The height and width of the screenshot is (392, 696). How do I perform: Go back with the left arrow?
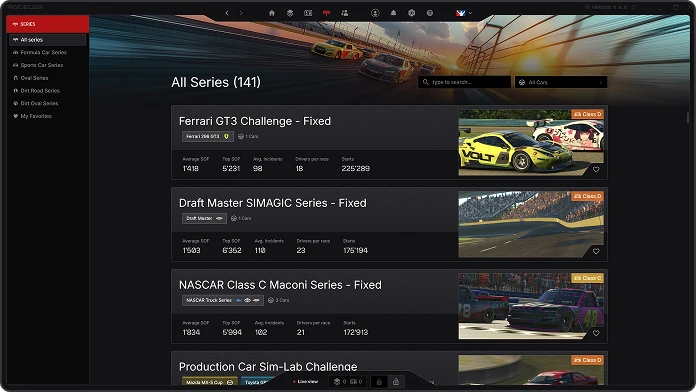coord(227,13)
